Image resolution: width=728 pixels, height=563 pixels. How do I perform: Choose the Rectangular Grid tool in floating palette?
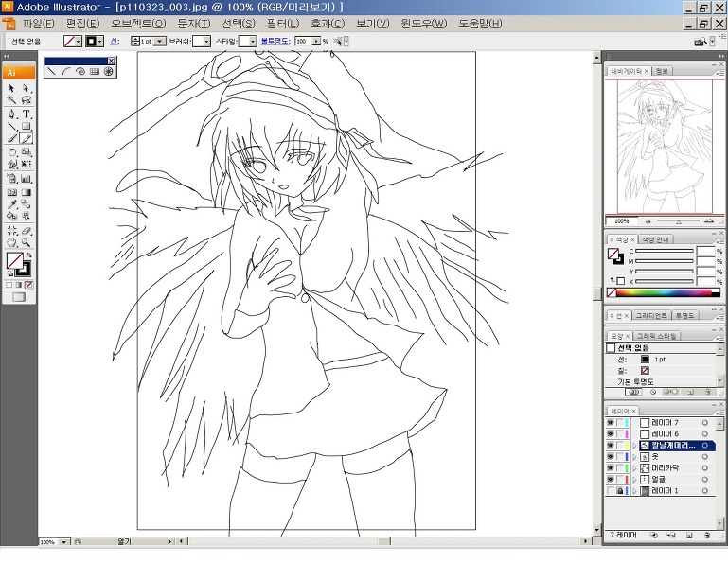(x=95, y=72)
